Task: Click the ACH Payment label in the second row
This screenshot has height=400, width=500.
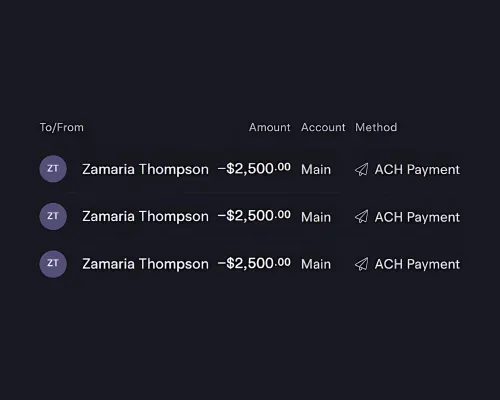Action: point(417,217)
